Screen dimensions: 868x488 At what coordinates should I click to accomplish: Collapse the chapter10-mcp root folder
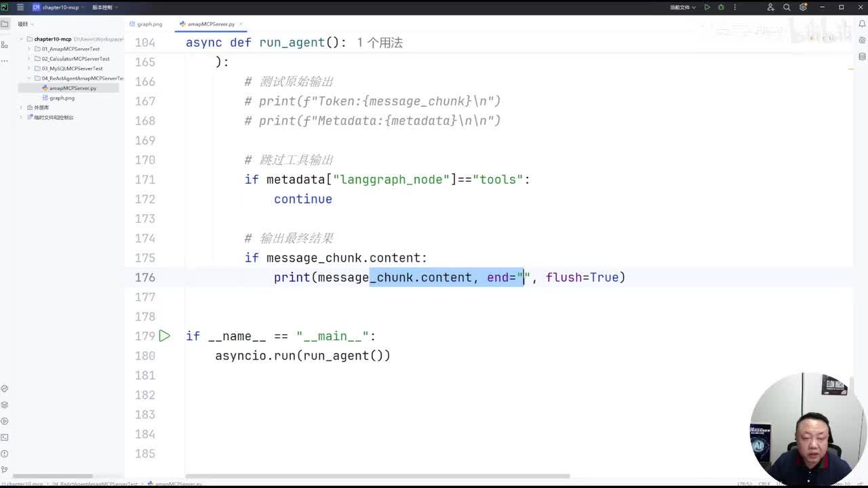[21, 39]
